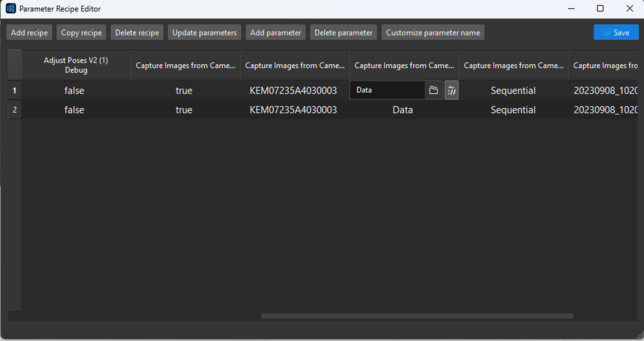The width and height of the screenshot is (644, 341).
Task: Click the Delete recipe button
Action: tap(137, 32)
